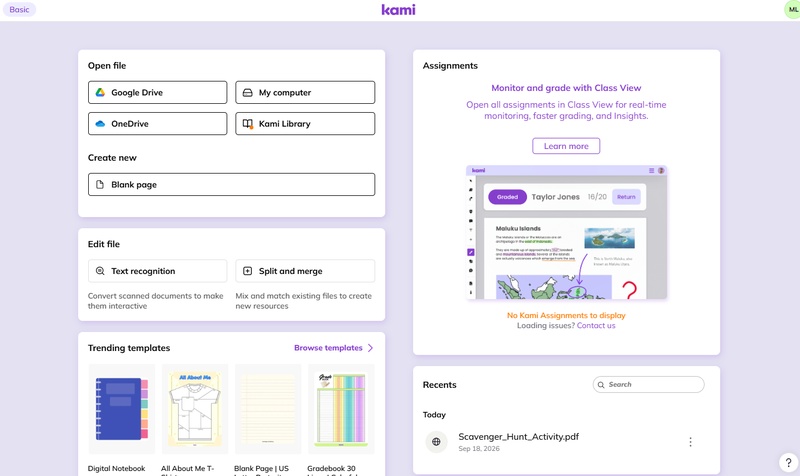
Task: Start Text recognition tool
Action: (157, 271)
